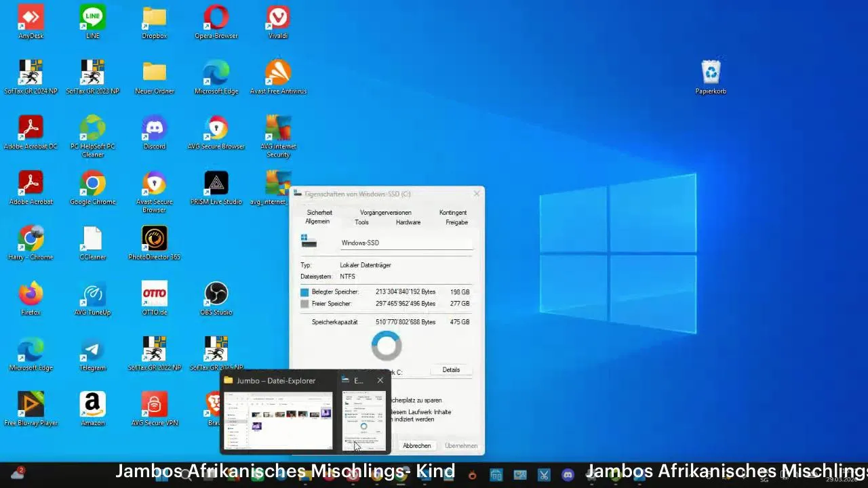Viewport: 868px width, 488px height.
Task: Select SofTax GR 2022 NP icon
Action: [155, 353]
